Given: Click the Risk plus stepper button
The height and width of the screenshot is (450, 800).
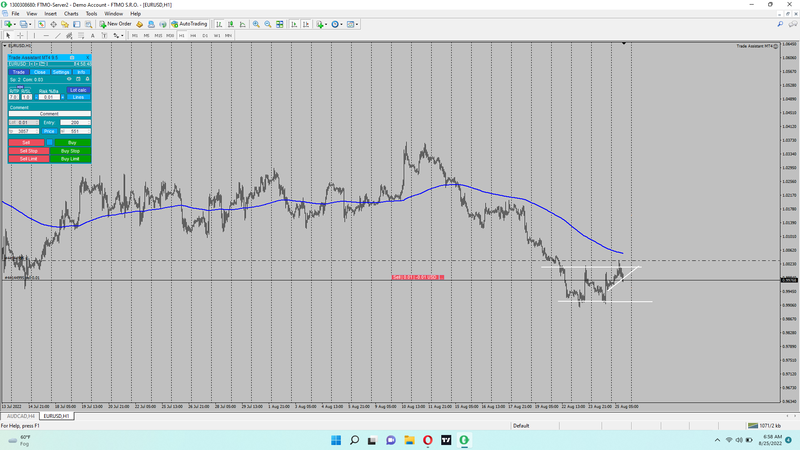Looking at the screenshot, I should pos(63,97).
